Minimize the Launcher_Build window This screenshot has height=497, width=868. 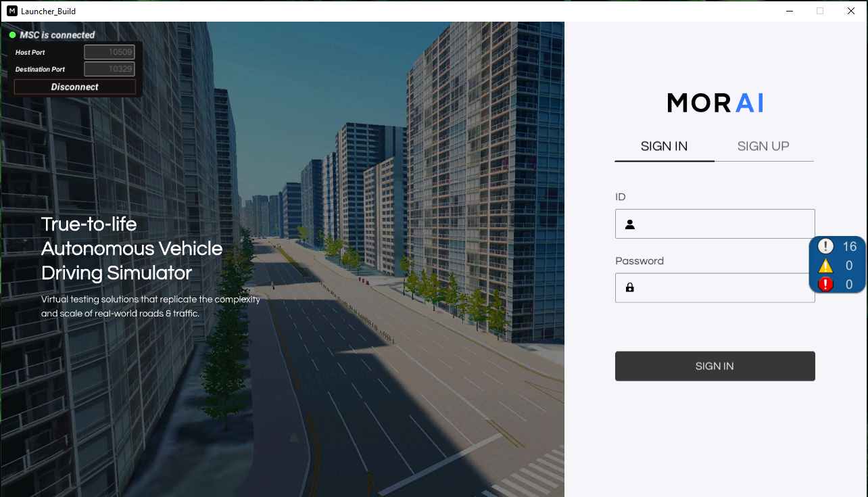789,11
